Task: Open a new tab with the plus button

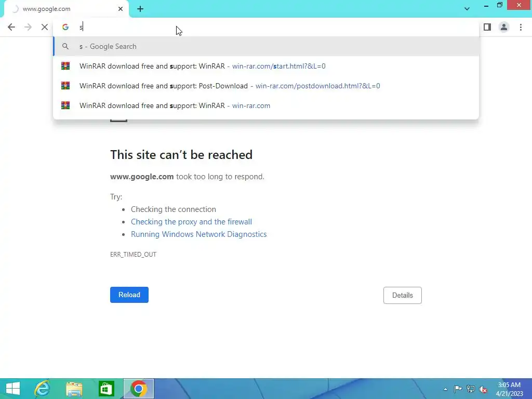Action: pos(140,9)
